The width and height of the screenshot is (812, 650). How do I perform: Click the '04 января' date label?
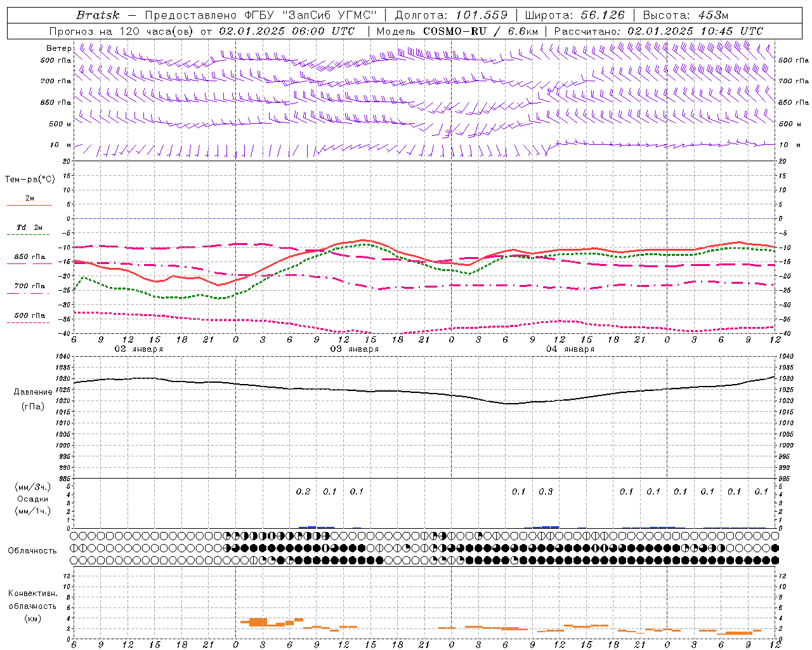[570, 349]
